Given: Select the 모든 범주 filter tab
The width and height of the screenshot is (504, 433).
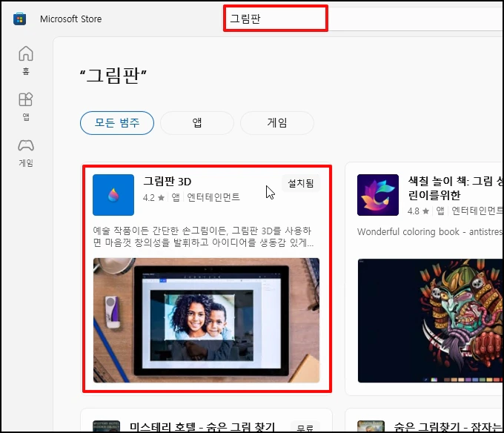Looking at the screenshot, I should pyautogui.click(x=117, y=123).
